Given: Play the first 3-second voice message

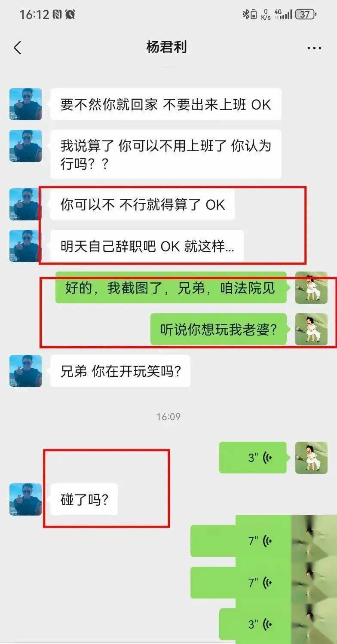Looking at the screenshot, I should coord(253,458).
